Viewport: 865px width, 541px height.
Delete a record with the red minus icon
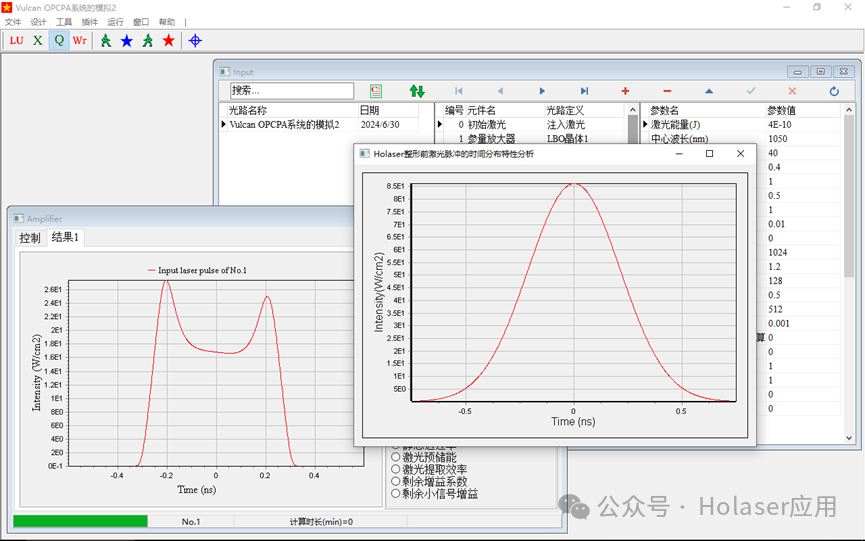tap(667, 91)
